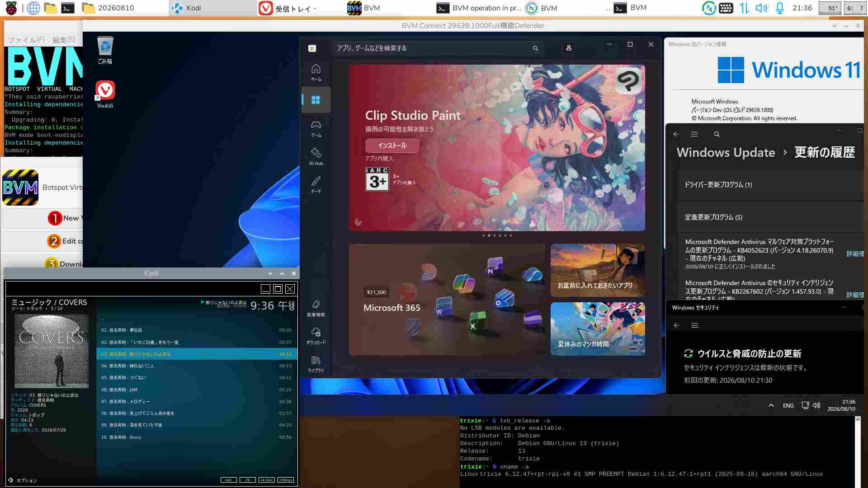This screenshot has width=868, height=488.
Task: Open the Store user account icon
Action: click(569, 48)
